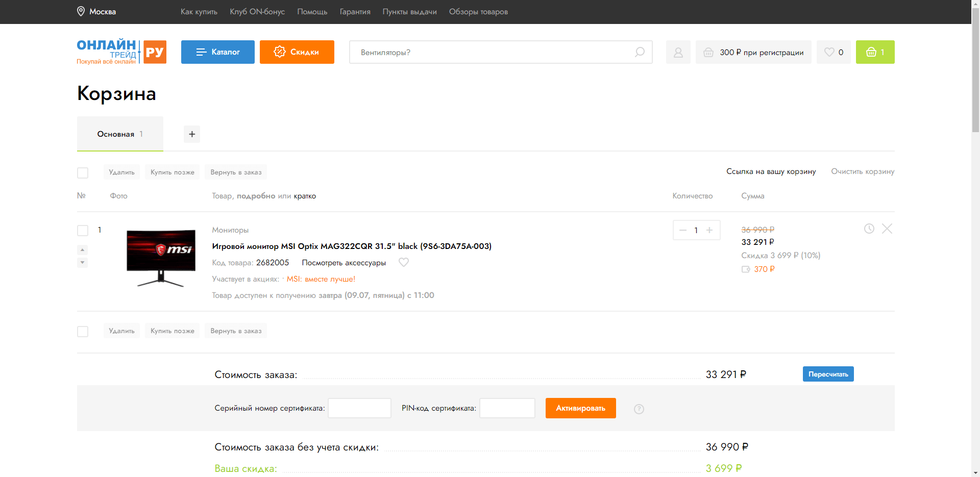Click the product code 2682005

[273, 263]
